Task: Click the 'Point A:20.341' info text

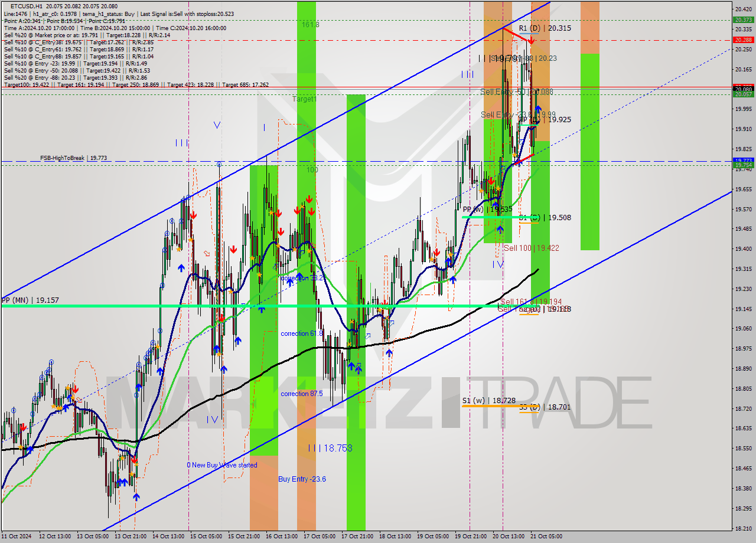Action: click(x=24, y=21)
